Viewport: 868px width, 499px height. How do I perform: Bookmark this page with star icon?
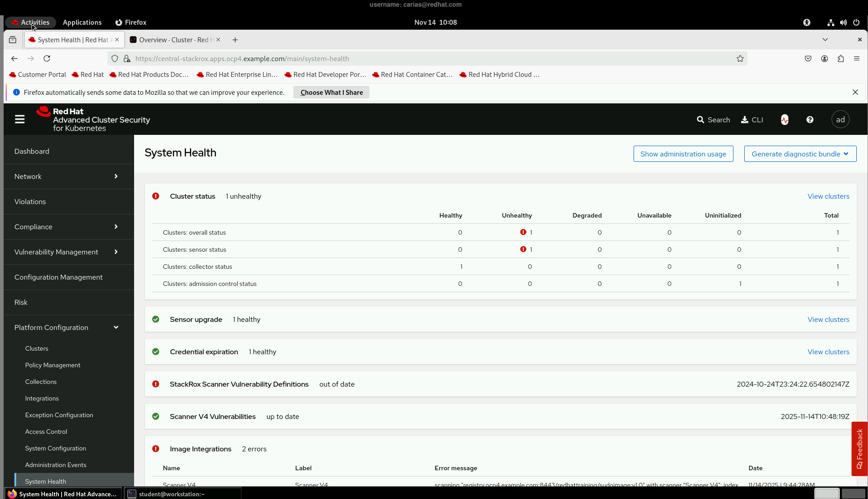point(740,59)
